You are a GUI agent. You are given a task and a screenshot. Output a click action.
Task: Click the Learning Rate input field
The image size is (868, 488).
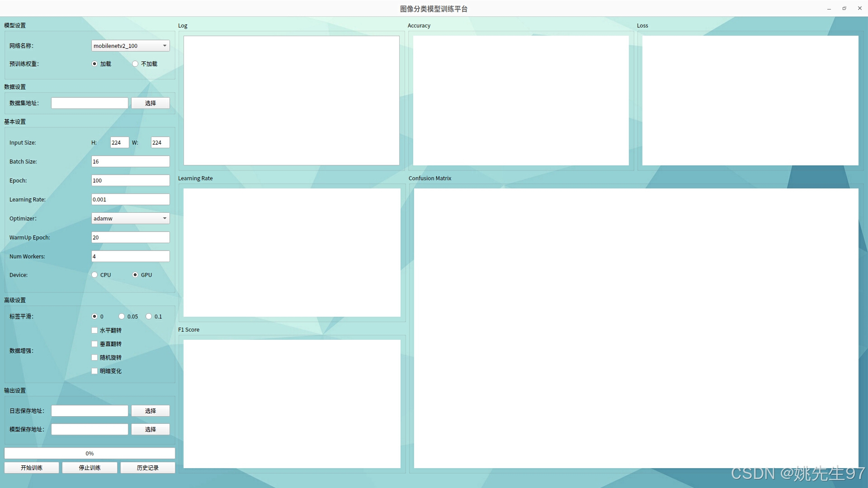point(130,199)
